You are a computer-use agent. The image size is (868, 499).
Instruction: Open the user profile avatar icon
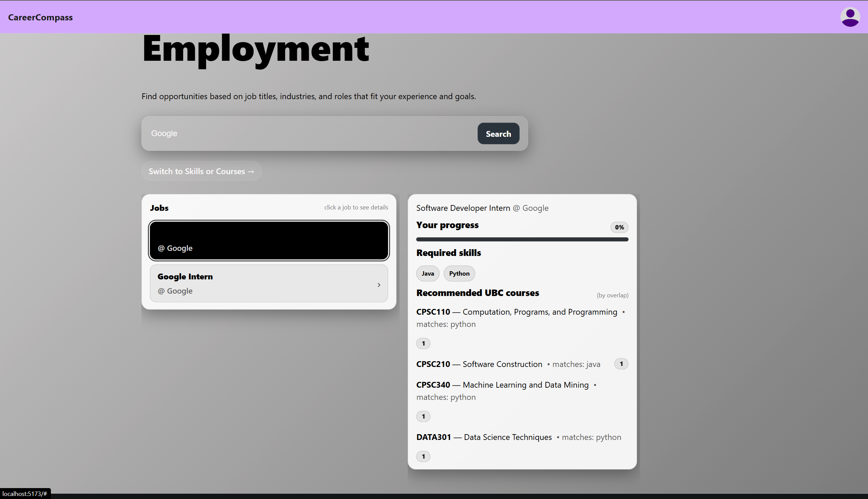pos(850,17)
